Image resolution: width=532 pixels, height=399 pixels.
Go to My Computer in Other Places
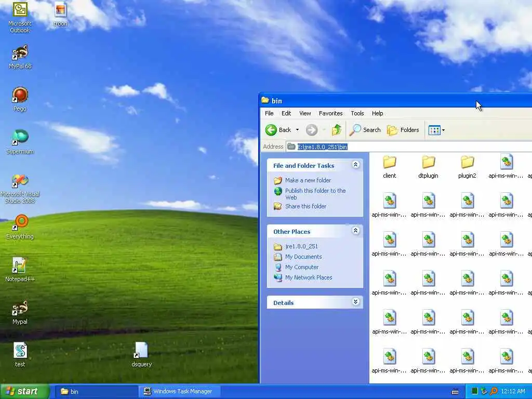point(302,268)
